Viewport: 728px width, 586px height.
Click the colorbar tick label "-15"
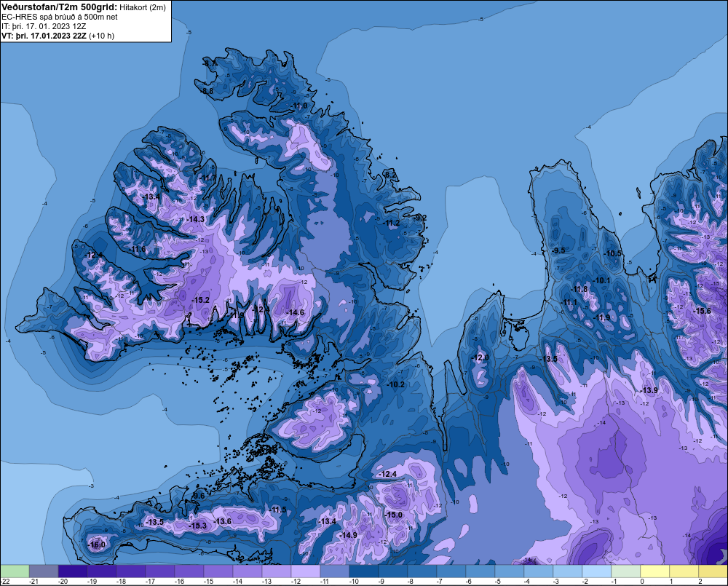tap(207, 582)
